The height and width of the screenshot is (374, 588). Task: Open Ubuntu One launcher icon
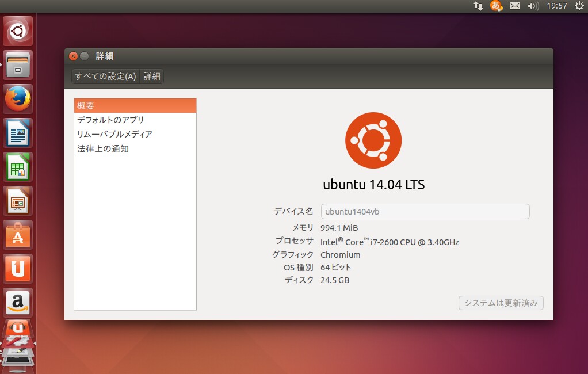coord(18,269)
